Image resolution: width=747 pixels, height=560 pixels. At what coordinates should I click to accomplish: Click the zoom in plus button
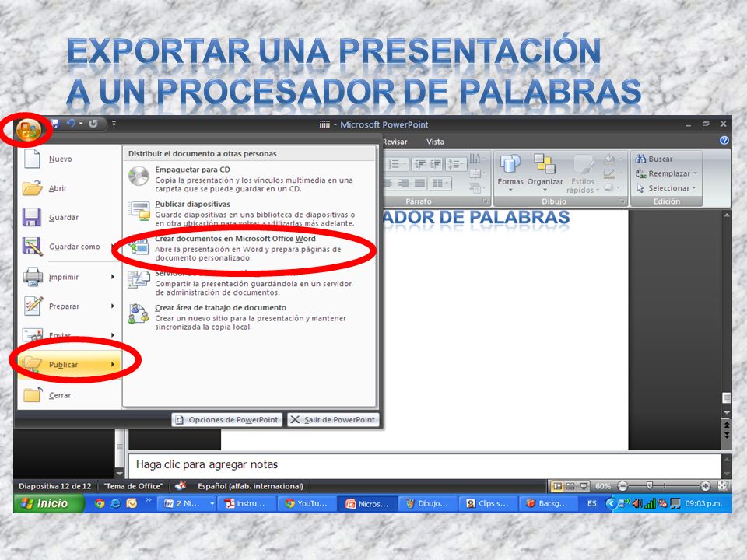pyautogui.click(x=706, y=486)
